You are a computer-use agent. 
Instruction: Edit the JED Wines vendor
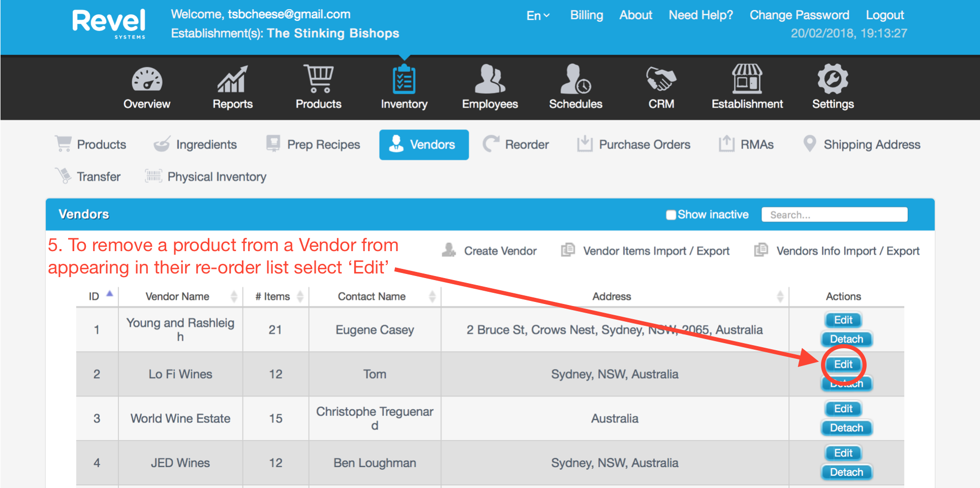click(843, 453)
